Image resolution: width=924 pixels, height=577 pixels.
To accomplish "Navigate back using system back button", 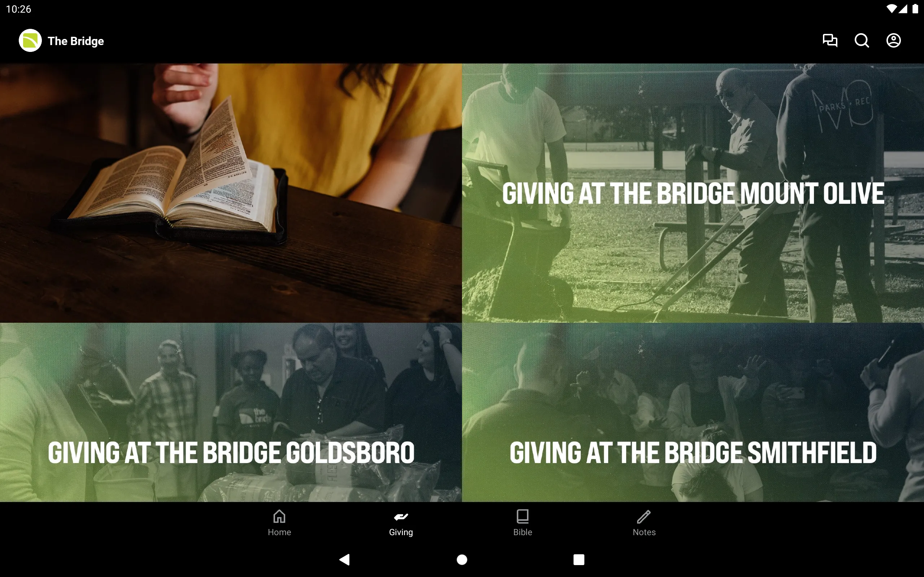I will [x=346, y=559].
